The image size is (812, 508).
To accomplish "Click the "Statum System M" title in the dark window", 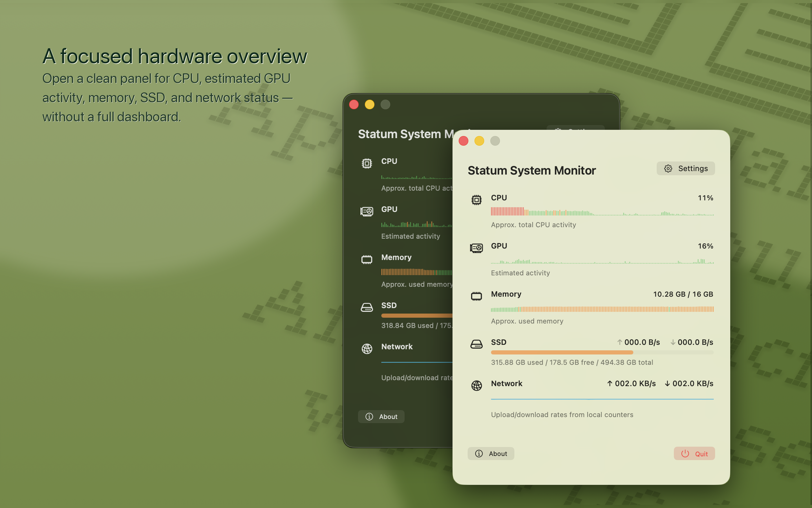I will tap(405, 134).
